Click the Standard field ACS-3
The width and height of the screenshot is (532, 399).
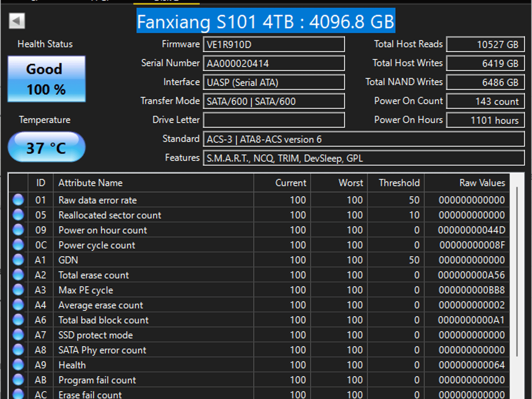(x=364, y=139)
